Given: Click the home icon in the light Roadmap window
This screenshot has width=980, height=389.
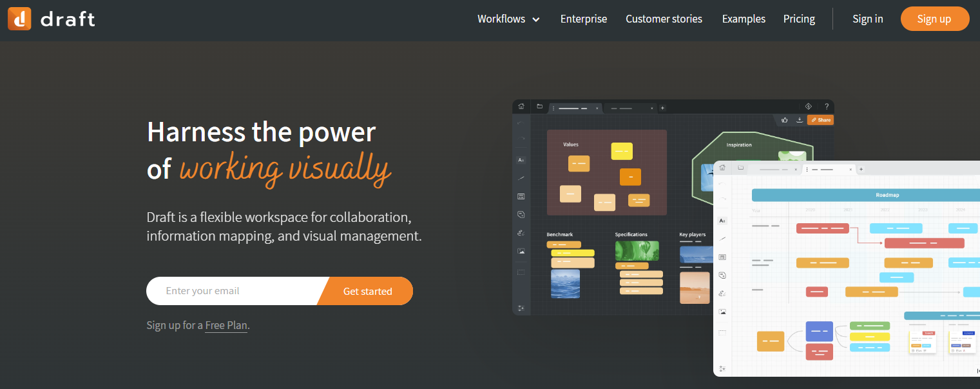Looking at the screenshot, I should pyautogui.click(x=722, y=168).
